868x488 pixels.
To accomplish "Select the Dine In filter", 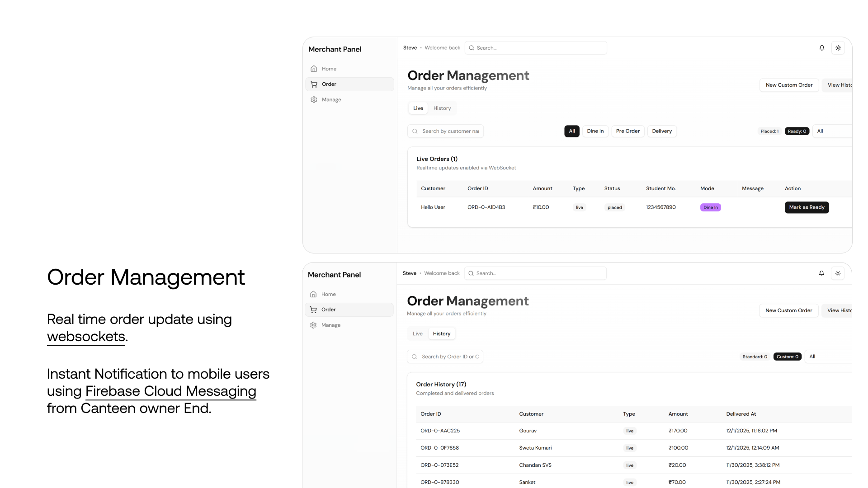I will click(595, 131).
